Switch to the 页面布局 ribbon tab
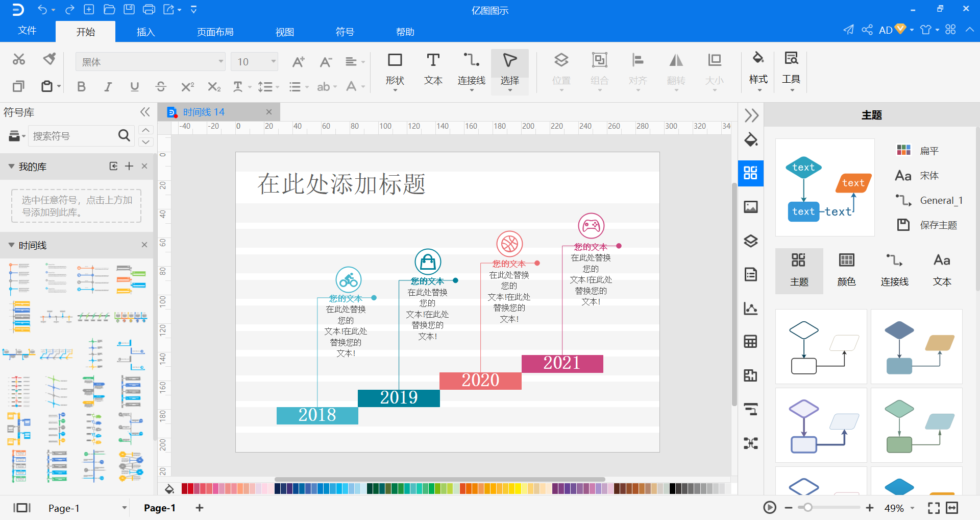This screenshot has width=980, height=520. (x=215, y=32)
